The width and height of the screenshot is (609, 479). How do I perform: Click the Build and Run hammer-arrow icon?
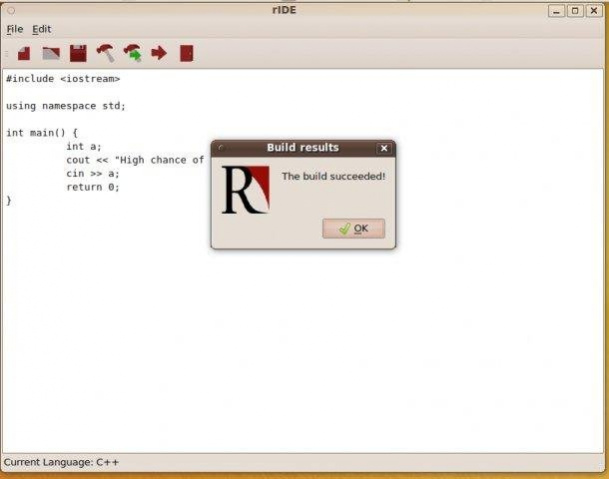click(x=133, y=53)
